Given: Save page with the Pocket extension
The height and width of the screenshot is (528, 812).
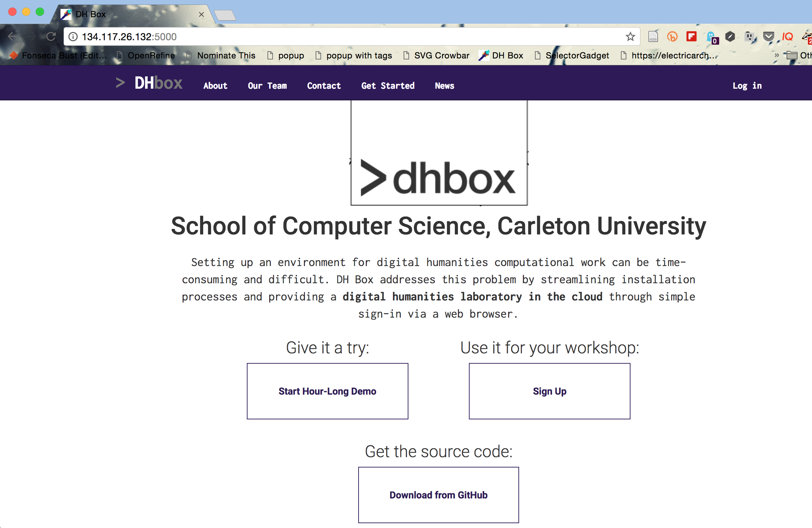Looking at the screenshot, I should point(769,36).
